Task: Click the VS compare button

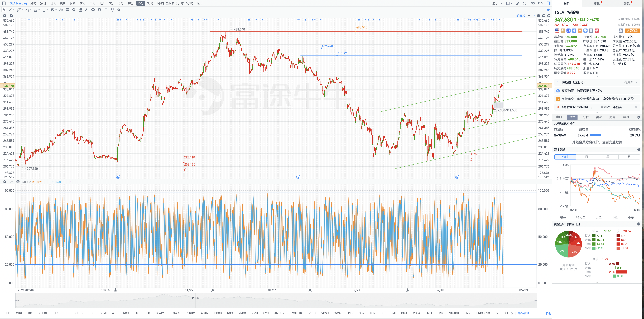Action: click(533, 3)
